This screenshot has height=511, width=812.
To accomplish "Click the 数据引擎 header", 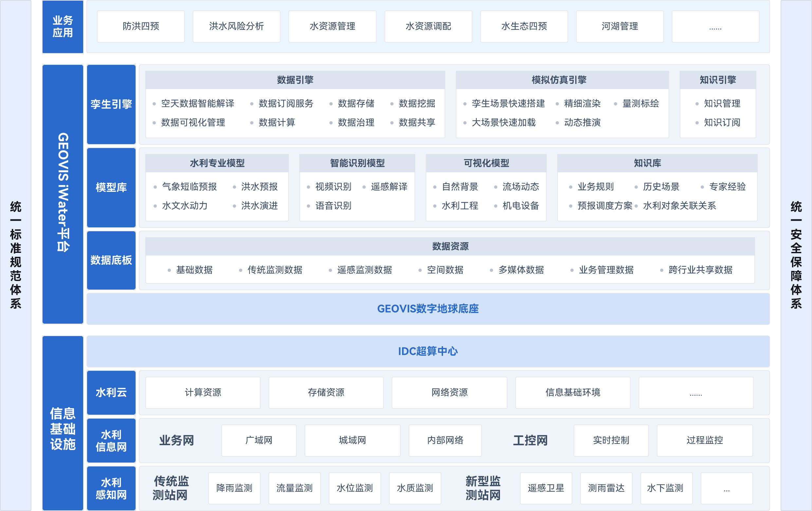I will coord(295,80).
